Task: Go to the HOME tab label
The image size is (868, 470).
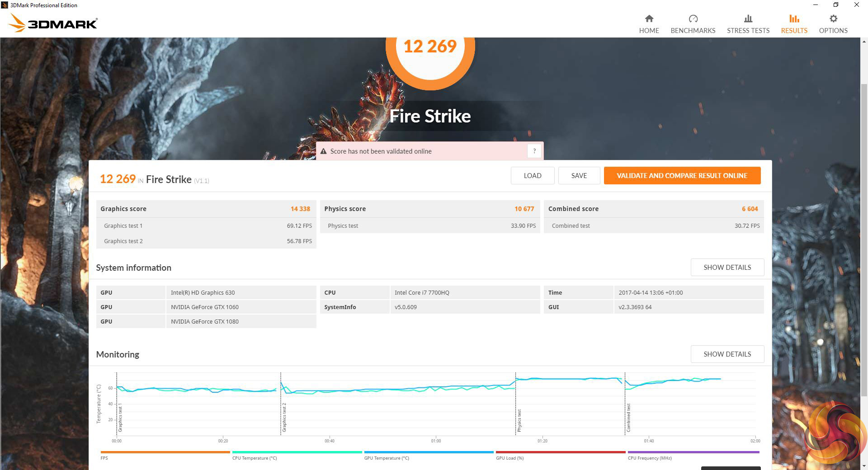Action: click(x=649, y=31)
